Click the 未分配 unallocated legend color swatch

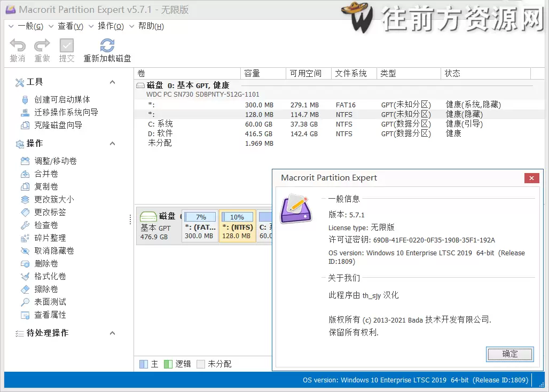[201, 364]
